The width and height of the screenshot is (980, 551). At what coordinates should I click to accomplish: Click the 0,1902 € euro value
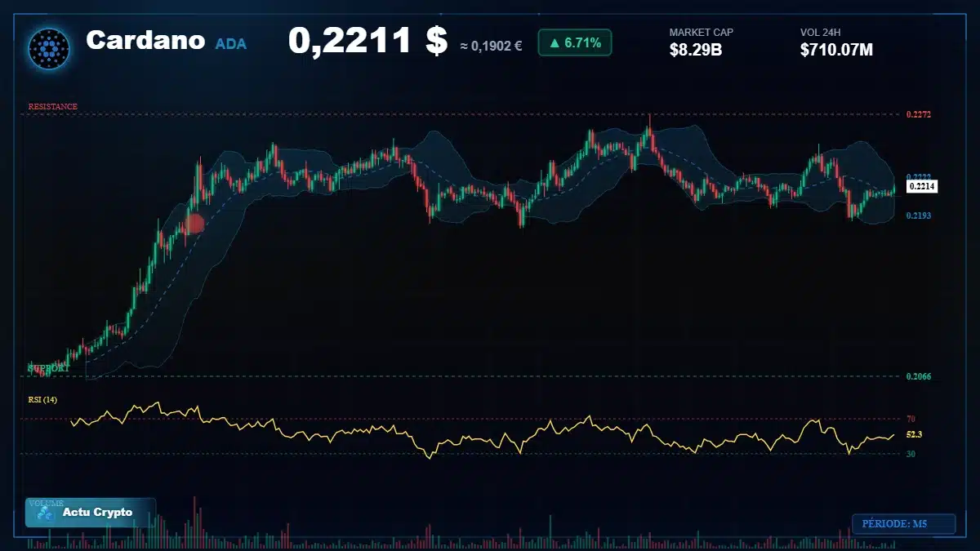pyautogui.click(x=491, y=46)
